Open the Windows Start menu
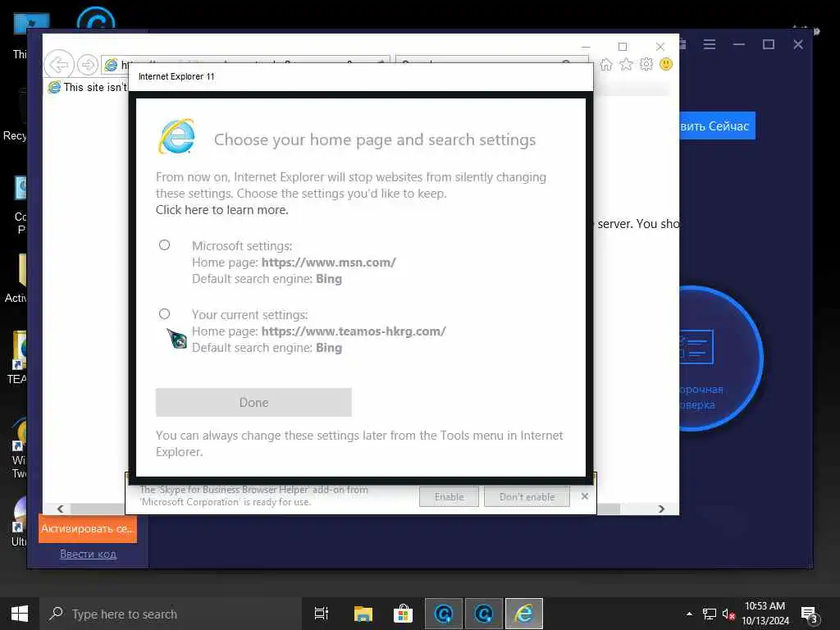The width and height of the screenshot is (840, 630). (20, 614)
